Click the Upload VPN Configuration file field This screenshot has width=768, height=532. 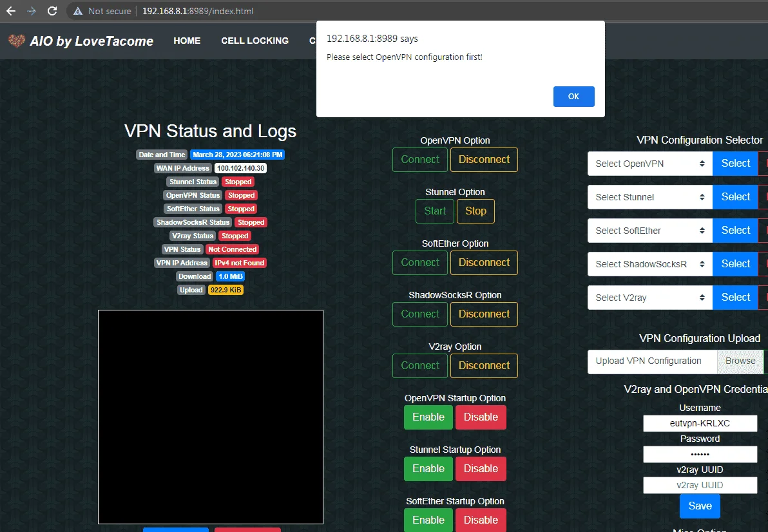coord(653,361)
